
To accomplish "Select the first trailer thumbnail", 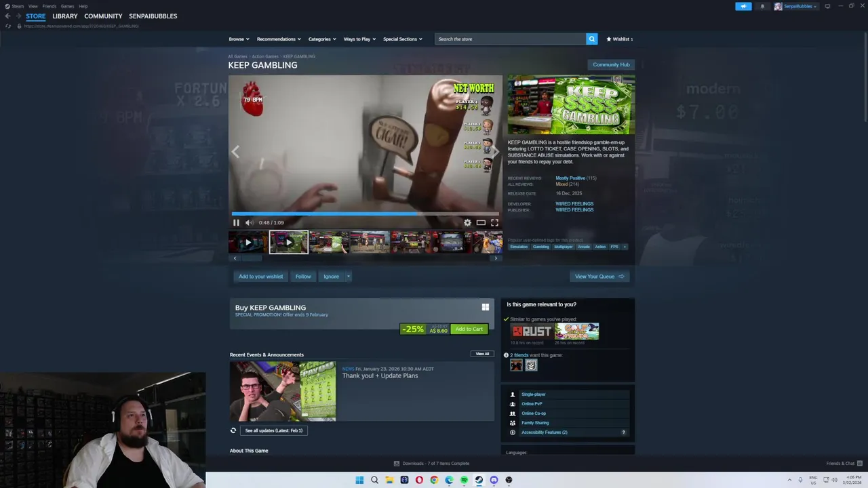I will point(248,242).
